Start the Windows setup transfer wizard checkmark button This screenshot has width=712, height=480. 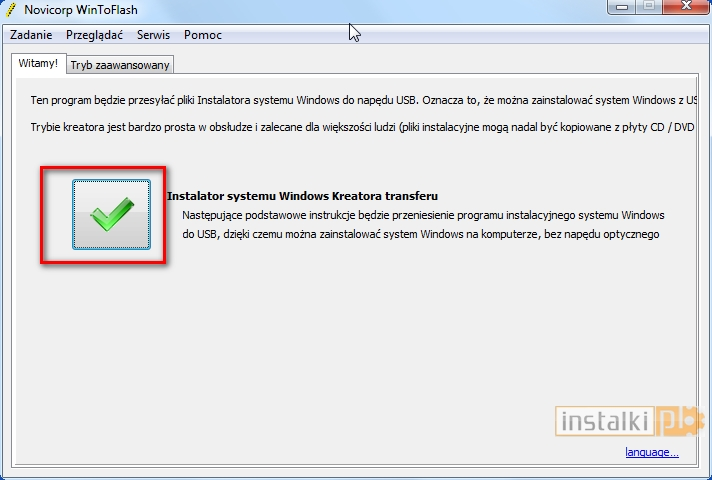(111, 214)
